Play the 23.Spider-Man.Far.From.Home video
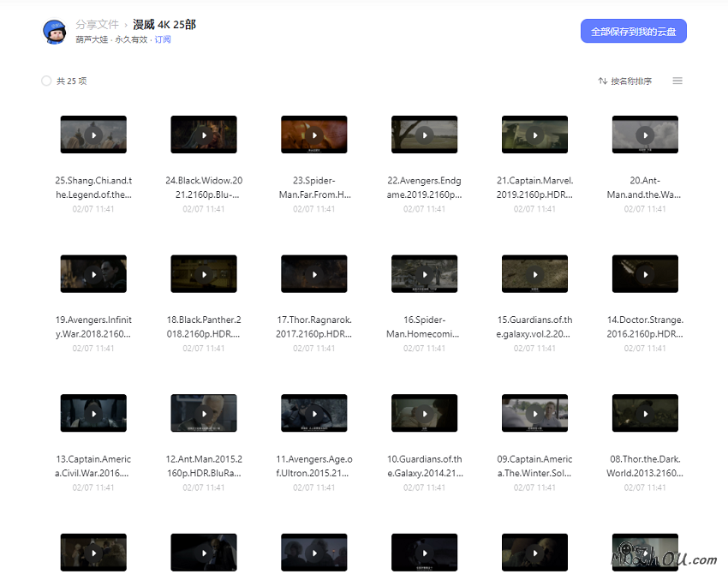The width and height of the screenshot is (728, 580). click(313, 135)
